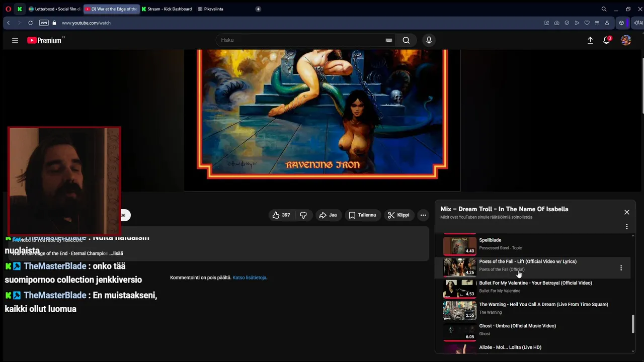This screenshot has height=362, width=644.
Task: Click the site security padlock icon
Action: tap(54, 23)
